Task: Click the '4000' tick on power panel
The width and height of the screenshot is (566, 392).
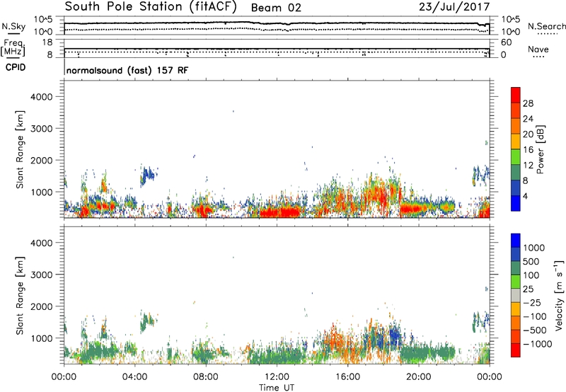Action: 42,97
